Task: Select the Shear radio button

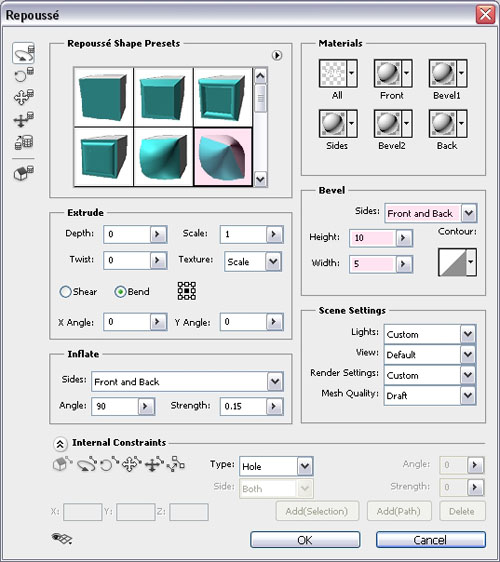Action: 65,292
